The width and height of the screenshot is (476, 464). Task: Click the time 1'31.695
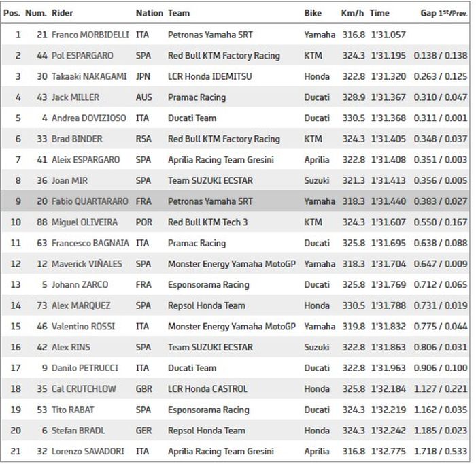pyautogui.click(x=388, y=243)
